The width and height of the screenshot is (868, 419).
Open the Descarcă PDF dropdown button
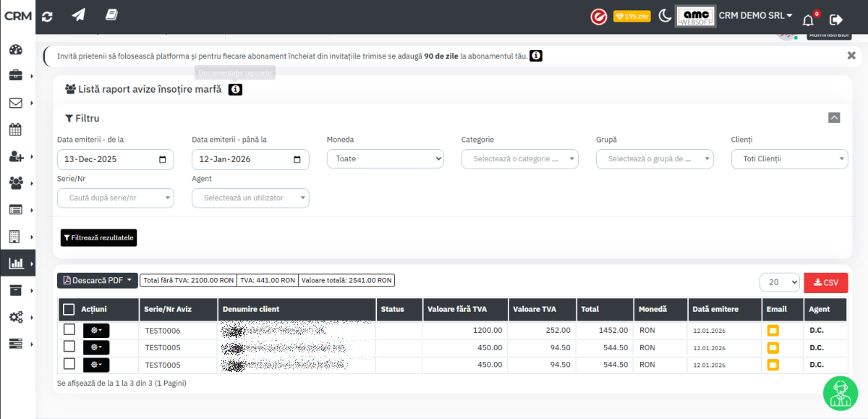tap(98, 280)
